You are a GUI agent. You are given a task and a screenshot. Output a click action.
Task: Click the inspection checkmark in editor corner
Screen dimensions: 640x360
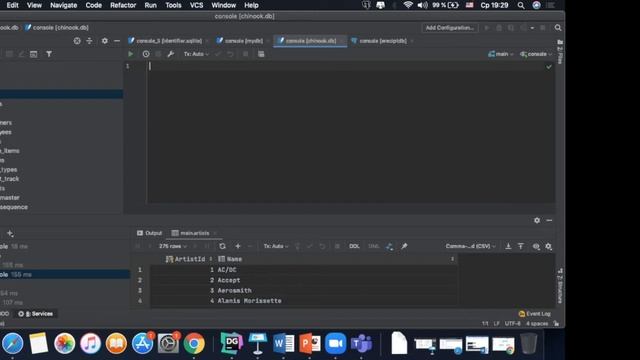point(549,67)
